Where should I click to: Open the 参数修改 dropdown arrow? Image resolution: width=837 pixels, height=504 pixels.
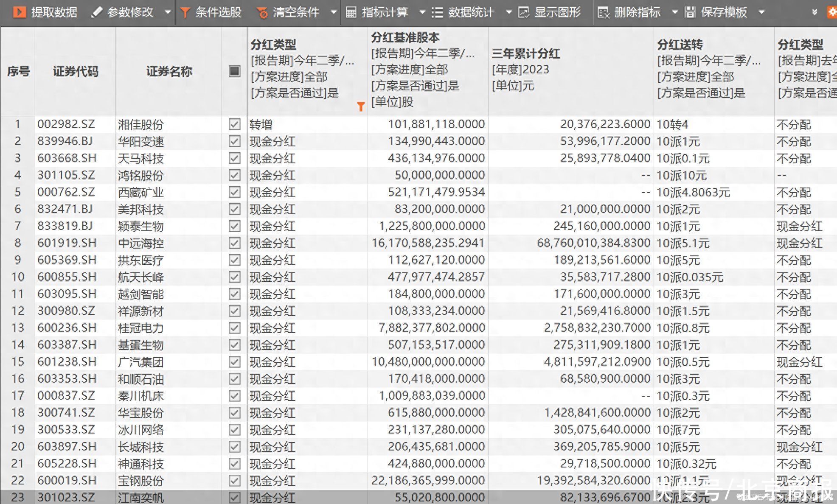pyautogui.click(x=168, y=12)
